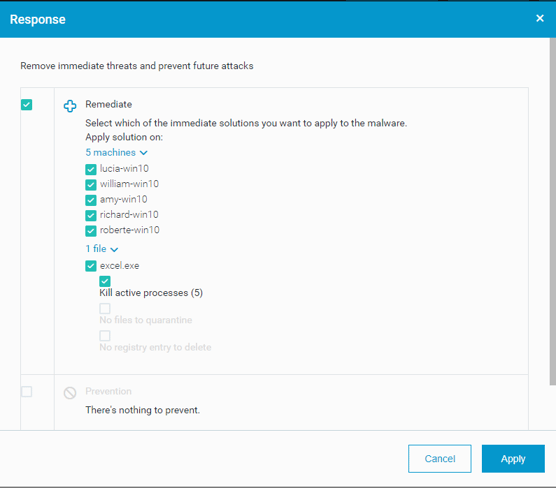Close the Response dialog
Screen dimensions: 556x488
pos(540,18)
